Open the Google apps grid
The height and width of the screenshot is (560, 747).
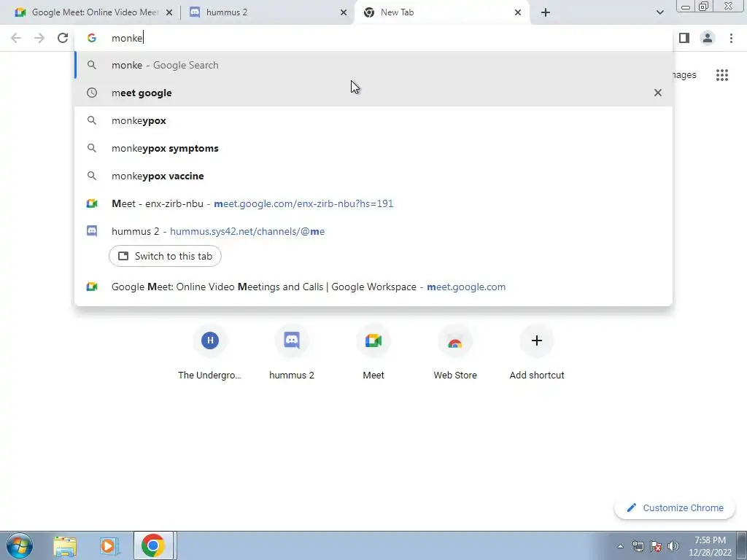pos(722,75)
